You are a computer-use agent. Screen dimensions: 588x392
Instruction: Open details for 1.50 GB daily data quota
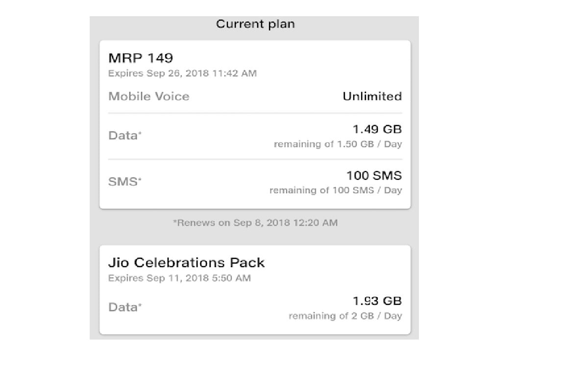tap(339, 144)
